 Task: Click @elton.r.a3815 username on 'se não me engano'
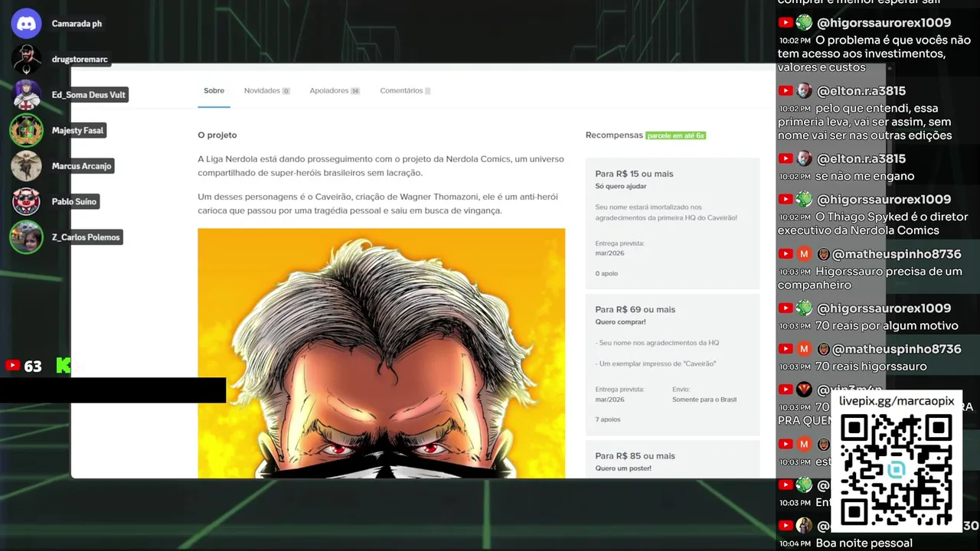(x=861, y=158)
